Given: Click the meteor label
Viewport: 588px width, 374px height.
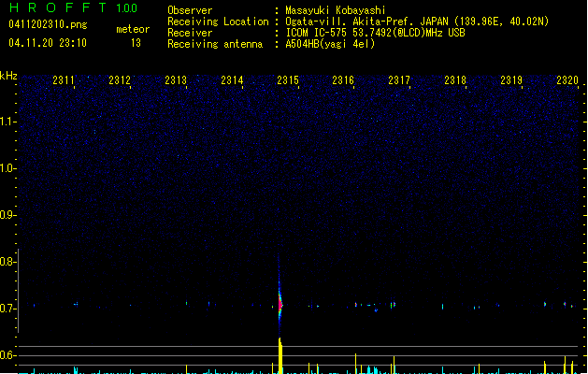Looking at the screenshot, I should [133, 29].
